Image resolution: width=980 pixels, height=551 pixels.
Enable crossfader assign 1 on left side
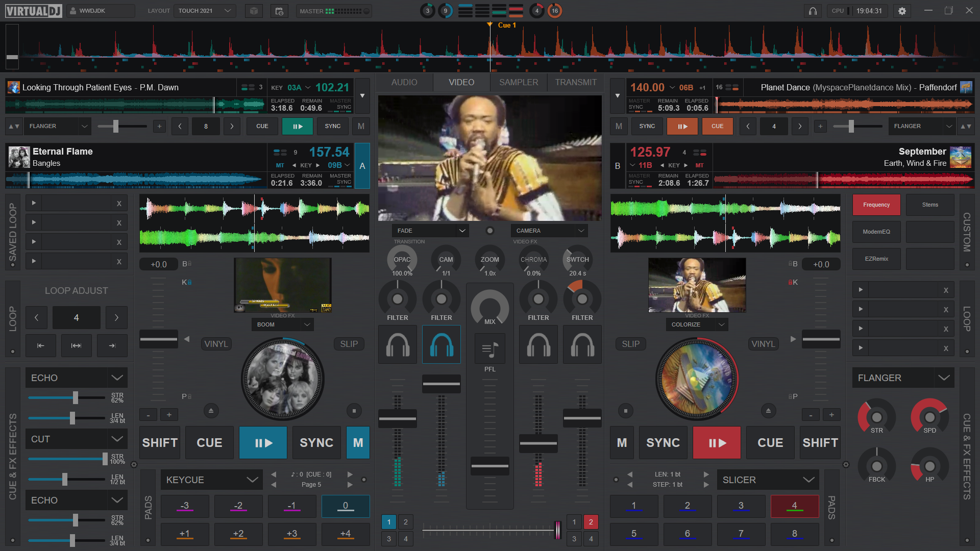(x=389, y=522)
